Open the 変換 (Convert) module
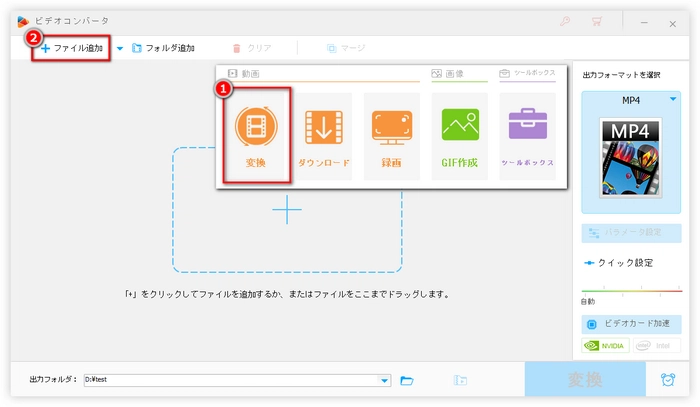700x407 pixels. [x=256, y=135]
